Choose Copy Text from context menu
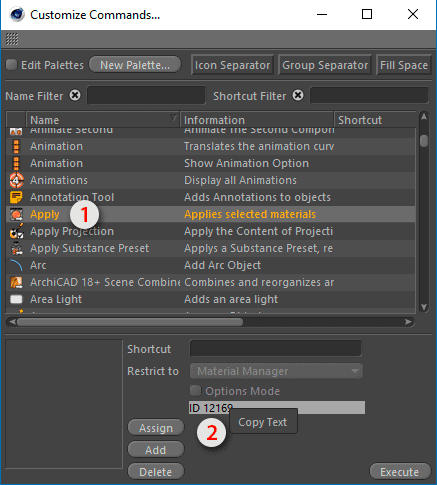 pyautogui.click(x=263, y=422)
